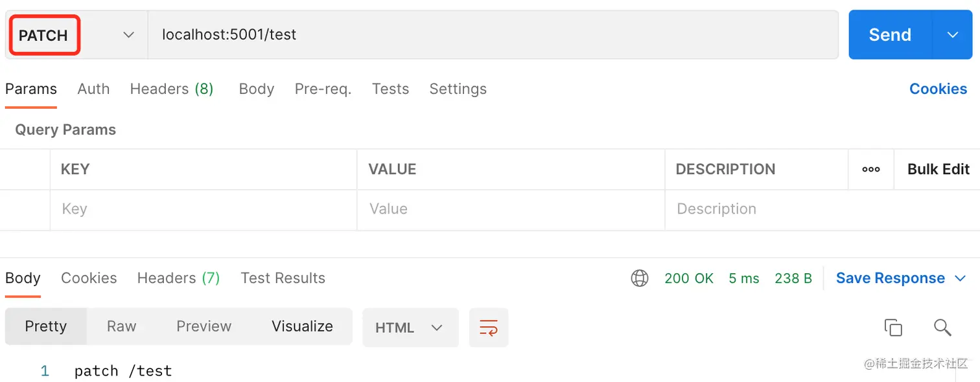
Task: Click the Cookies link
Action: [938, 89]
